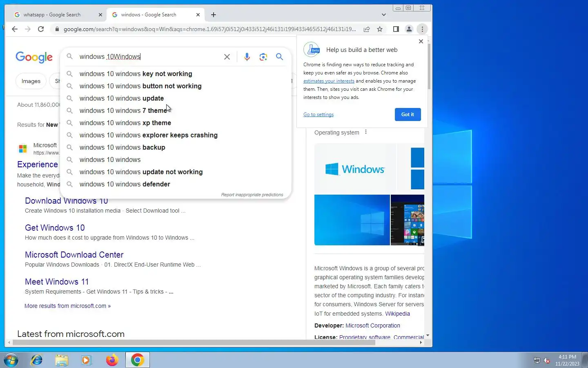
Task: Click inside the Google search input field
Action: click(149, 57)
